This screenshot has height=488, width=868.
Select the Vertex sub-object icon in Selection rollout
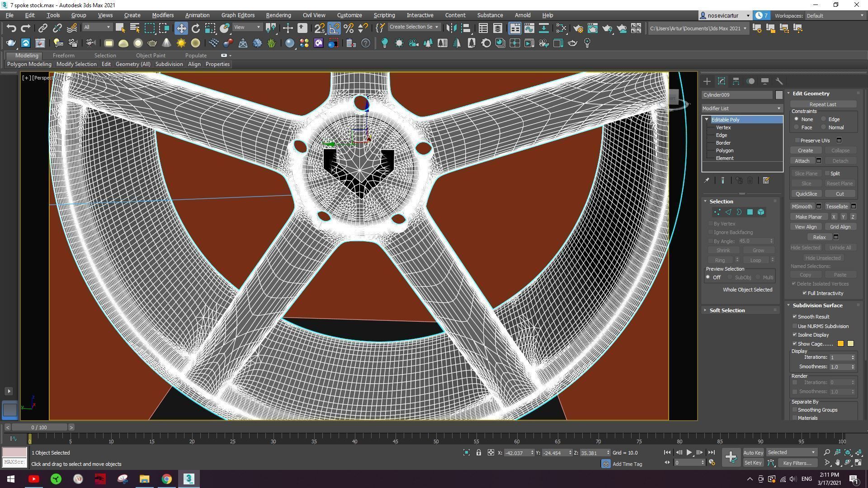(717, 212)
